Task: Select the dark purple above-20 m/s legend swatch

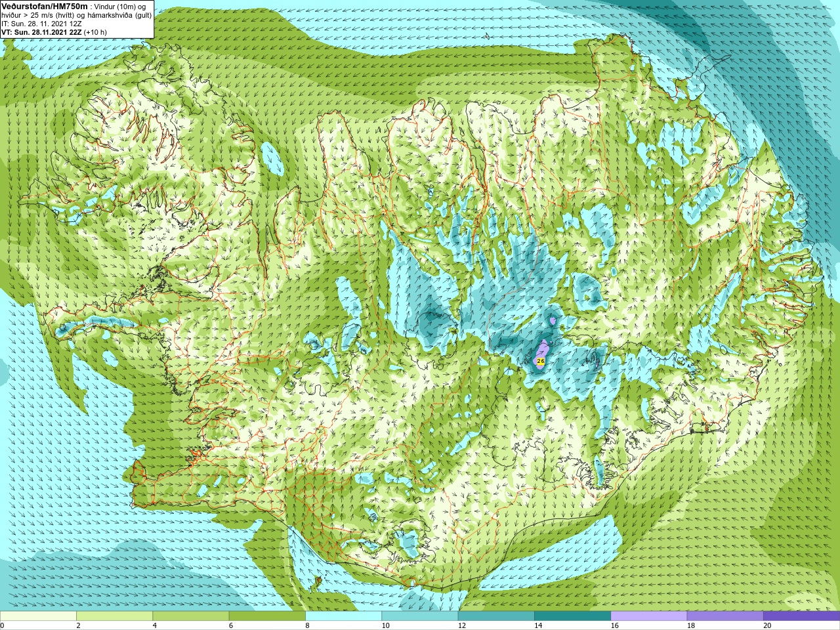Action: [801, 616]
